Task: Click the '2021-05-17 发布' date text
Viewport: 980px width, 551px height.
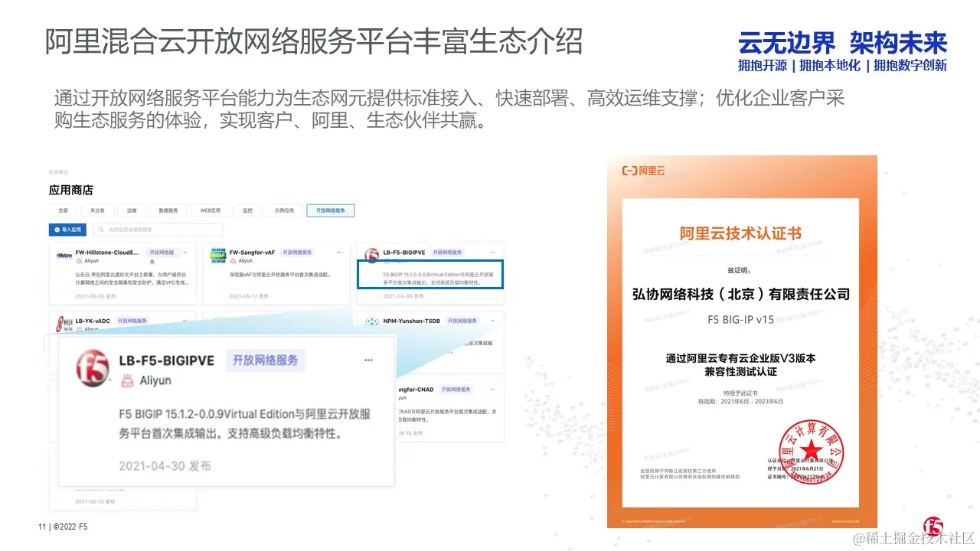Action: click(249, 296)
